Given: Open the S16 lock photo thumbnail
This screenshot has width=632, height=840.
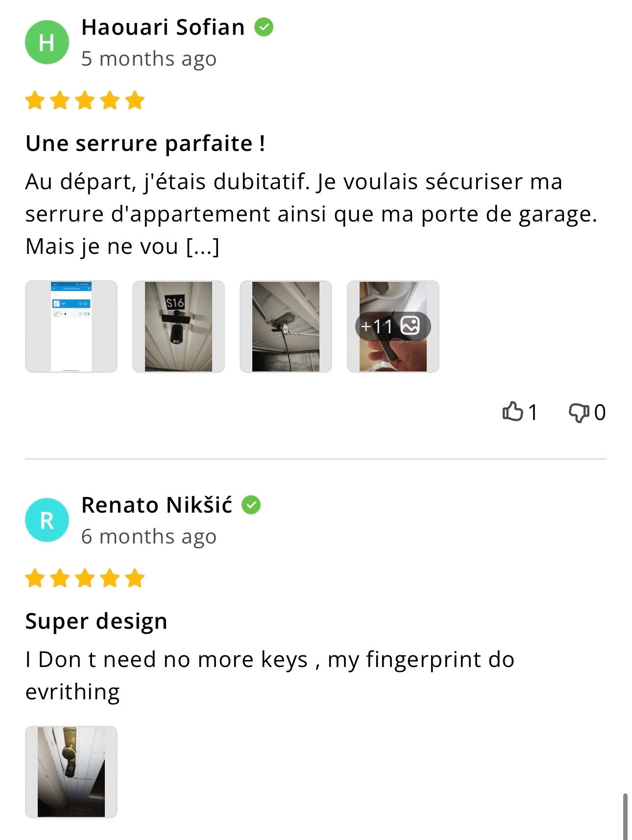Looking at the screenshot, I should [178, 326].
